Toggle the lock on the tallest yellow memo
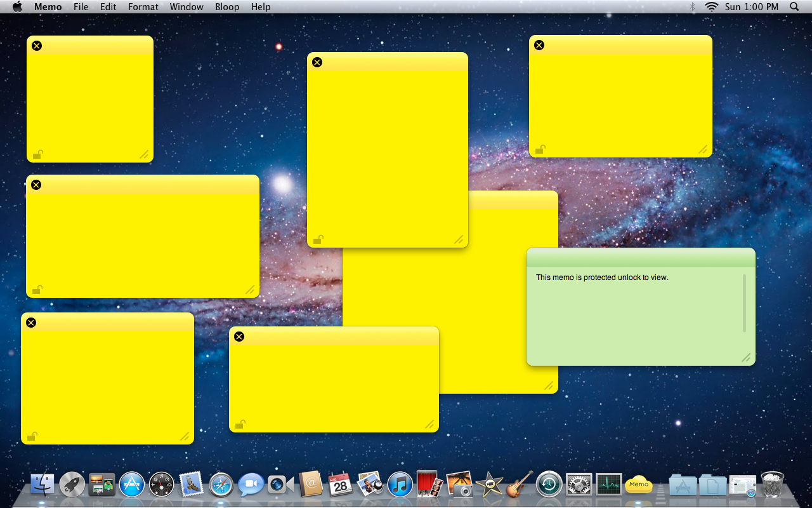Viewport: 812px width, 508px height. tap(318, 239)
